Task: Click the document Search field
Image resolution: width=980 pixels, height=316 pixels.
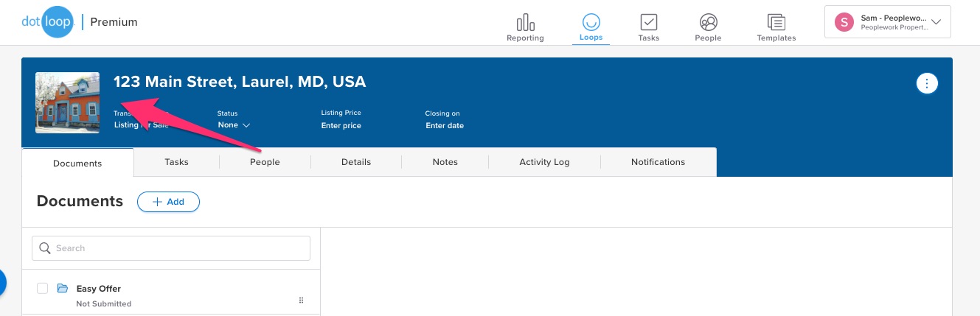Action: pyautogui.click(x=171, y=248)
